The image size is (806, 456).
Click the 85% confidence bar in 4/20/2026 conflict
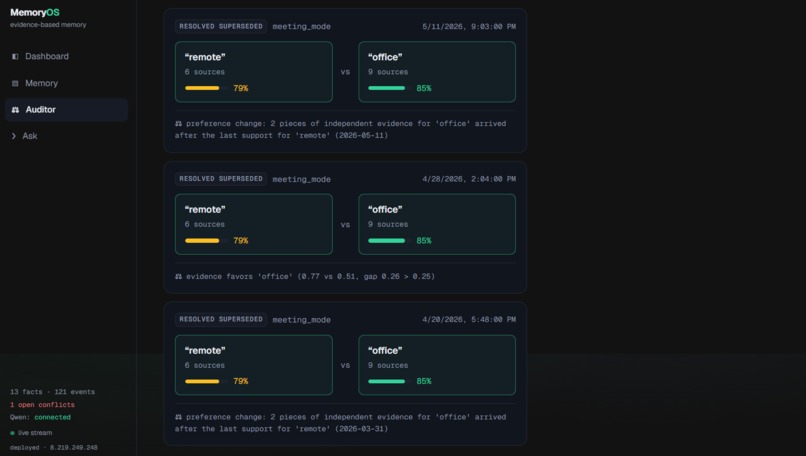(x=389, y=381)
